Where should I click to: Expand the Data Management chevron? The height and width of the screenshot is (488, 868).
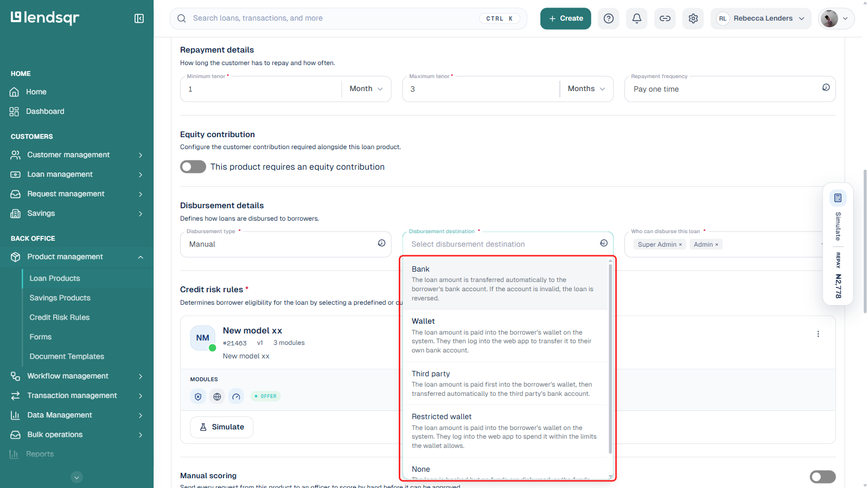point(141,415)
